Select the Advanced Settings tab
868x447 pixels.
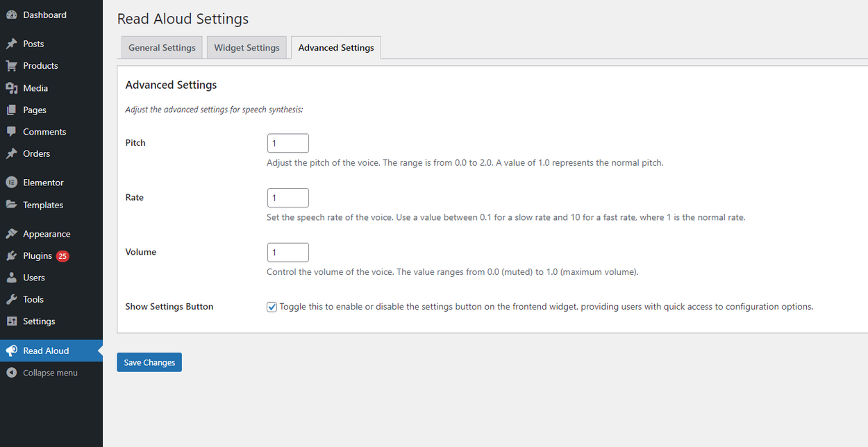tap(336, 48)
